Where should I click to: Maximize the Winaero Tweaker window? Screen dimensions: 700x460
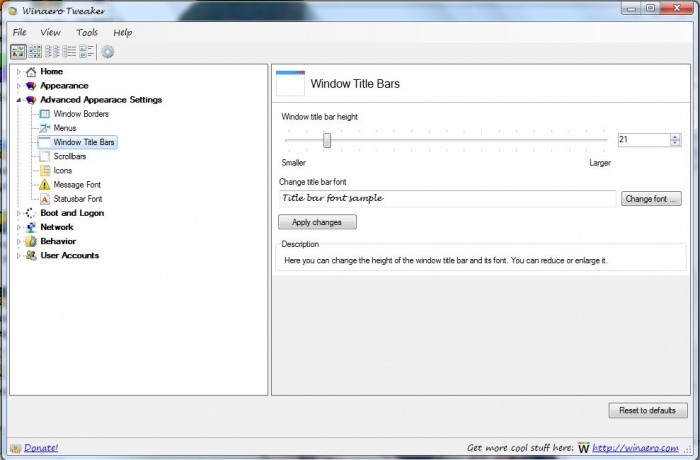[x=650, y=8]
